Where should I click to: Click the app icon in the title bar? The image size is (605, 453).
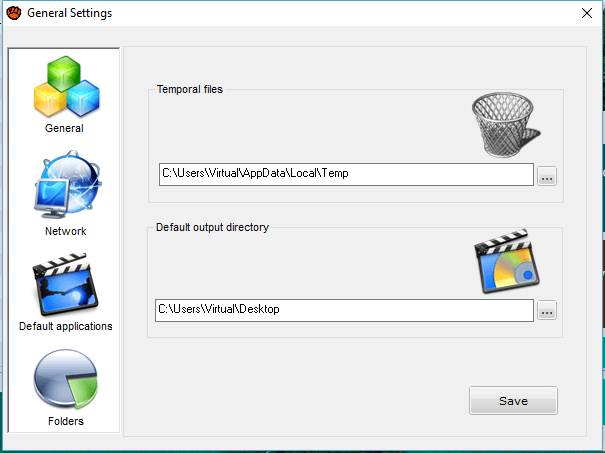[x=14, y=13]
